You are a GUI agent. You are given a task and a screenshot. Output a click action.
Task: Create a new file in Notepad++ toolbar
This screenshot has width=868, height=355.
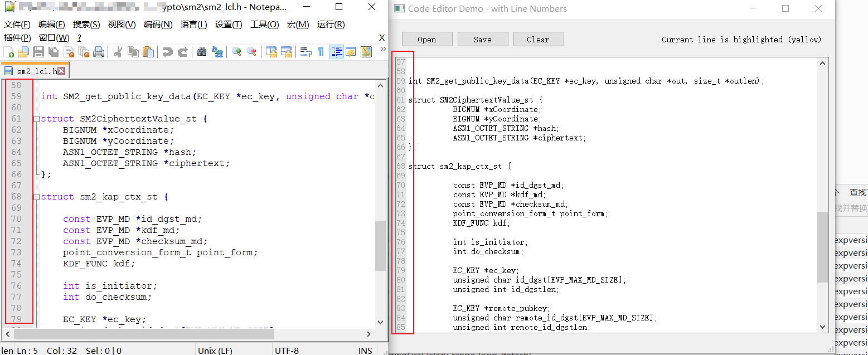point(9,52)
